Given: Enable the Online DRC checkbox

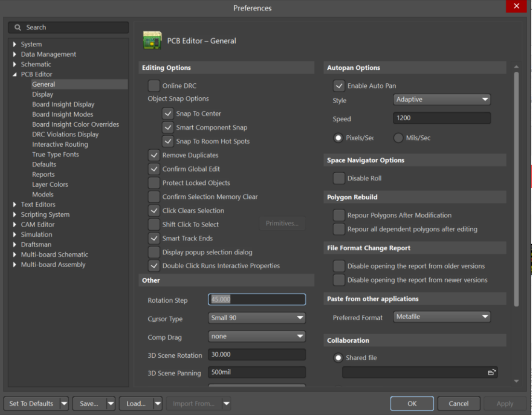Looking at the screenshot, I should tap(154, 86).
